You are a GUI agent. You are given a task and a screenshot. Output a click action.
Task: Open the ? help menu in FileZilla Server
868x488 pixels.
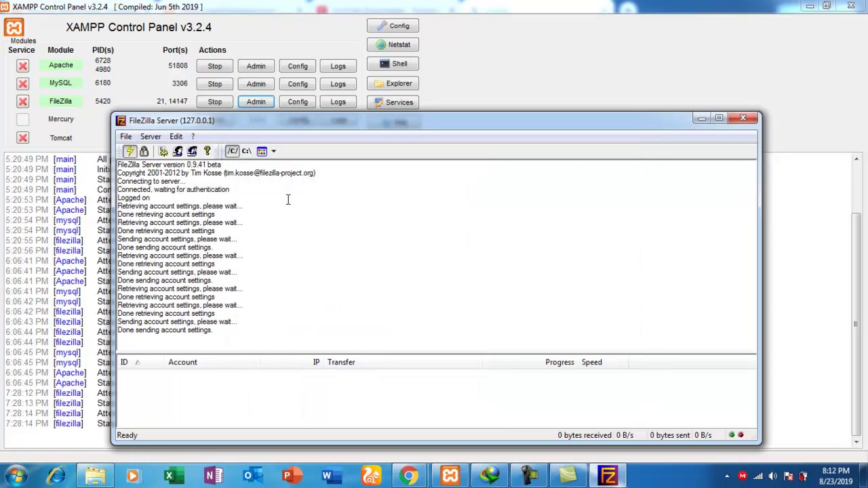click(x=193, y=136)
